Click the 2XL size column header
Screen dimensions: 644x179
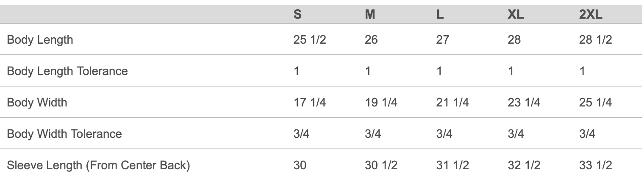click(x=591, y=14)
